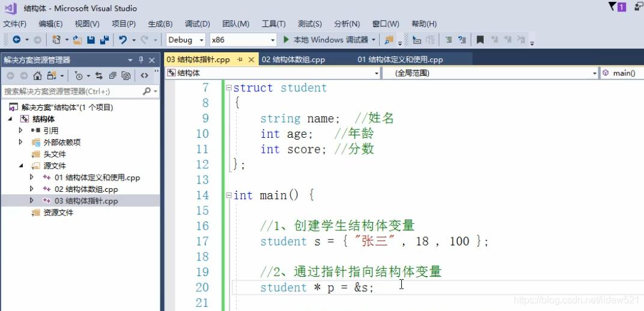Open the 分析(N) menu
This screenshot has height=311, width=644.
click(347, 24)
